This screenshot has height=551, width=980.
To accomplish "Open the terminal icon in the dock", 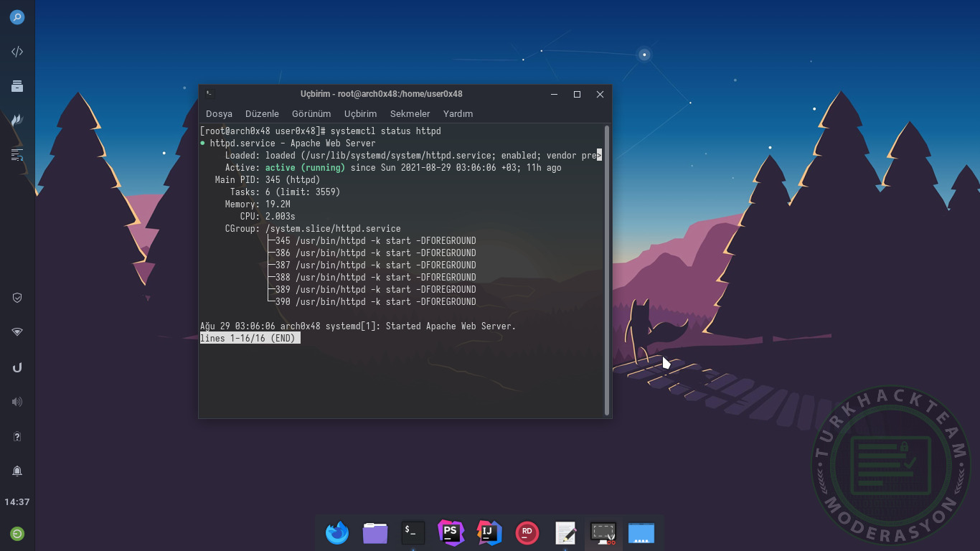I will [x=413, y=532].
